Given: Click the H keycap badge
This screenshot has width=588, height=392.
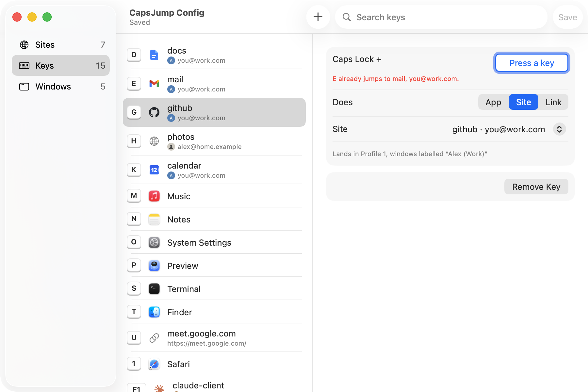Looking at the screenshot, I should coord(134,141).
